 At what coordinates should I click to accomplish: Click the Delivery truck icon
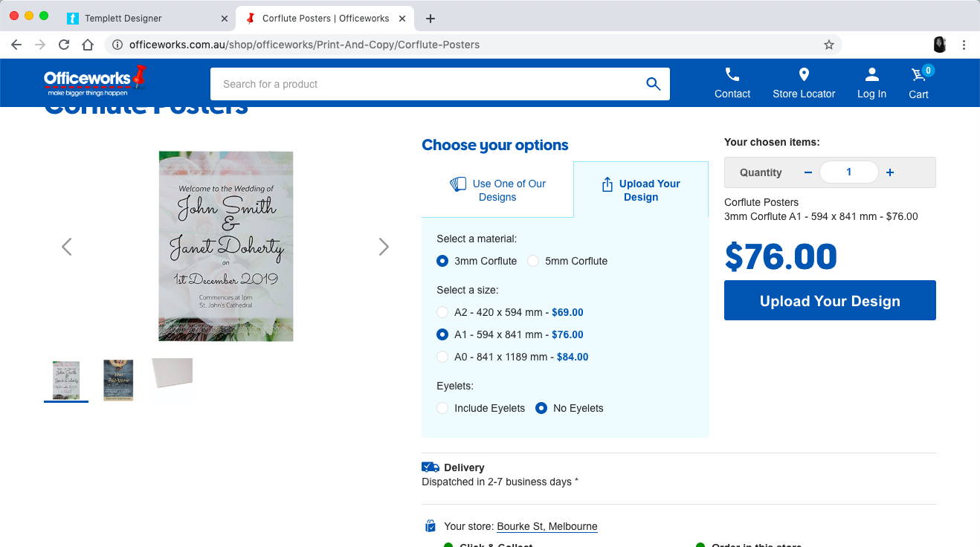point(431,467)
